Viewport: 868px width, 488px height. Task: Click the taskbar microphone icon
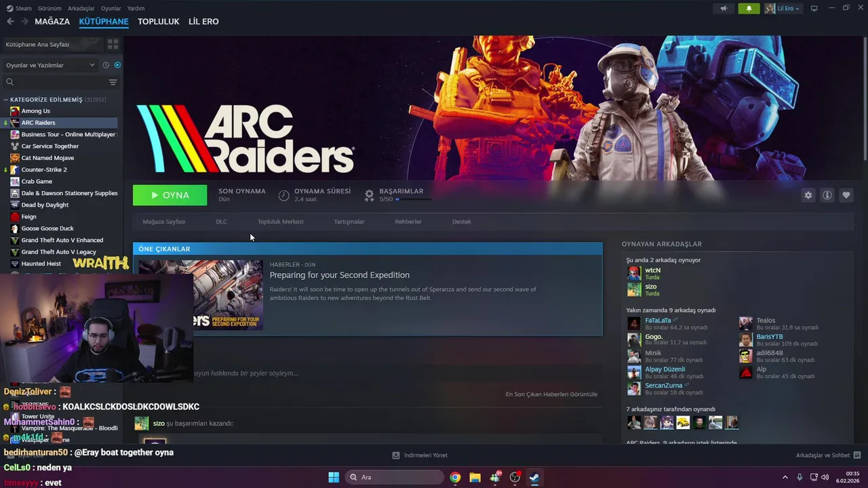click(800, 477)
